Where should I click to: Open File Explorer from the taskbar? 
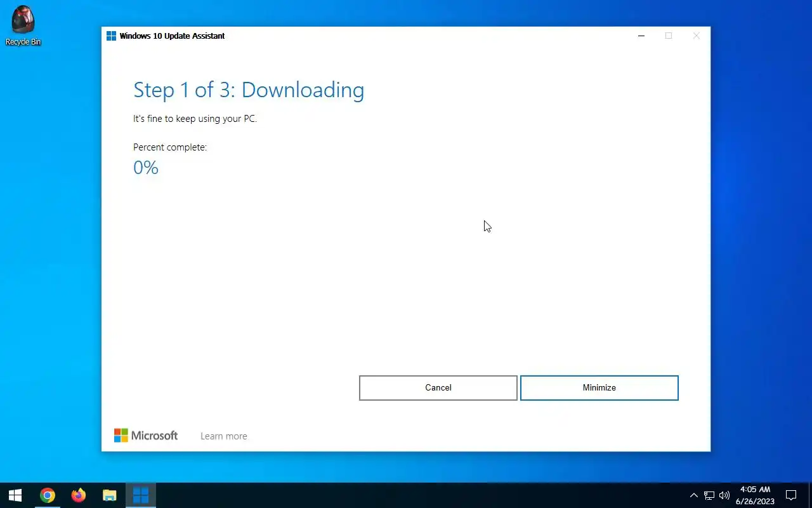coord(109,495)
